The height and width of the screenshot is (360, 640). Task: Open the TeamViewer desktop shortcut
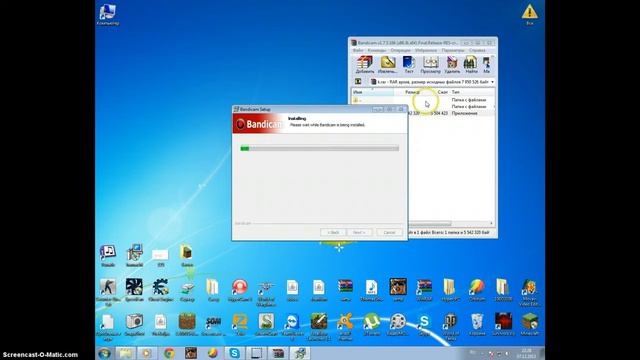click(x=292, y=327)
